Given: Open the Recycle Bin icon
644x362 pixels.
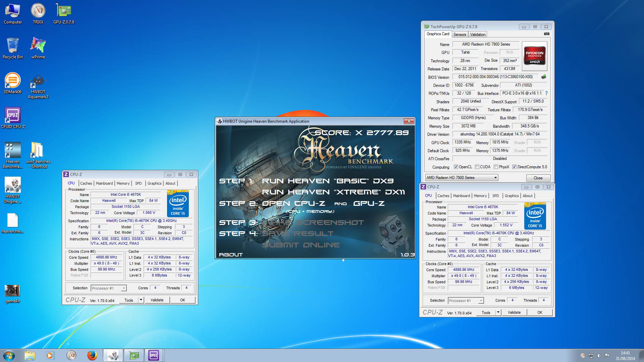Looking at the screenshot, I should coord(13,49).
